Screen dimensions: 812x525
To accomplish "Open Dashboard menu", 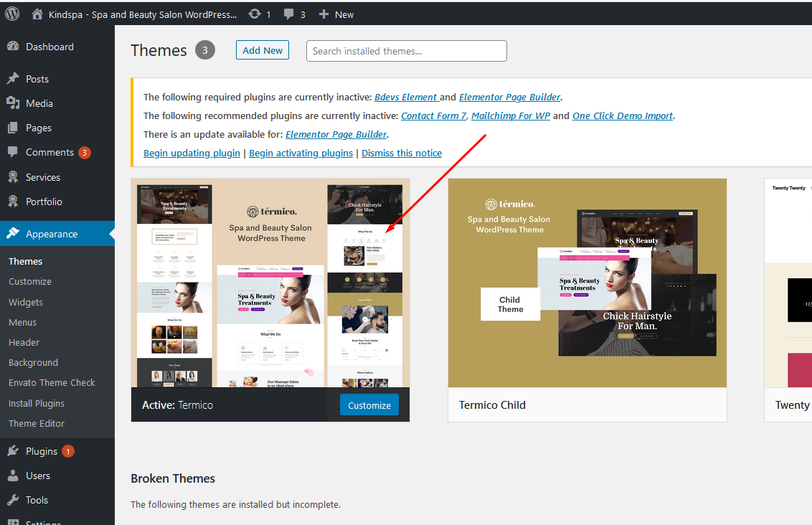I will [x=49, y=47].
